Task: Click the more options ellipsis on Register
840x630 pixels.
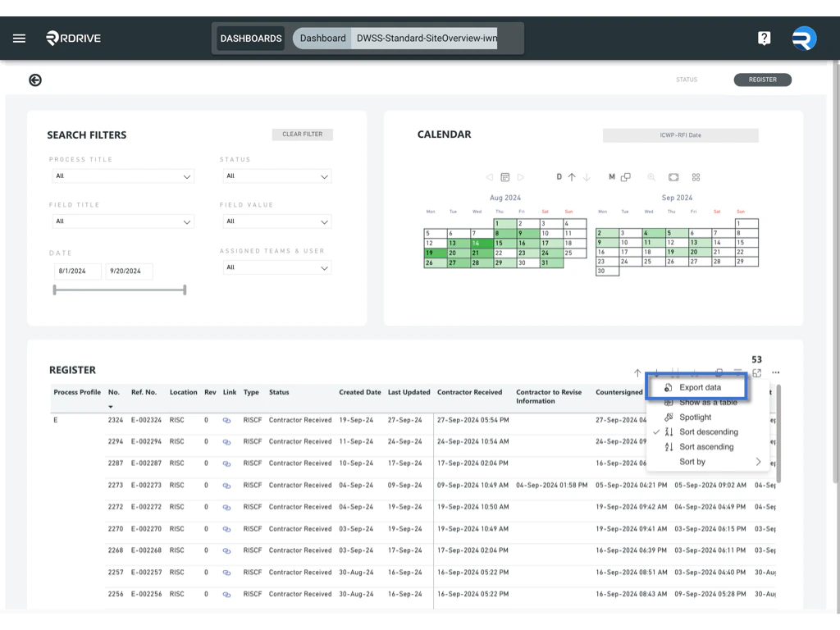Action: [775, 372]
